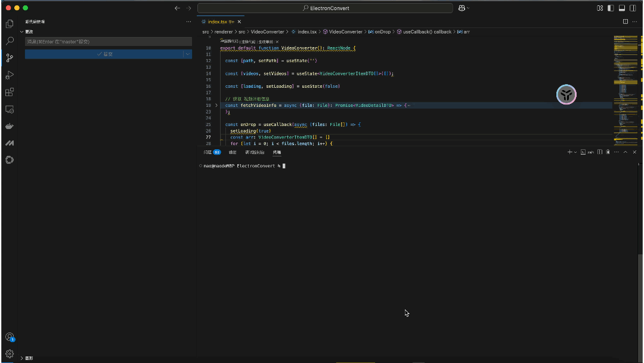Open the onDrop breadcrumb dropdown
The image size is (644, 363).
pos(379,32)
